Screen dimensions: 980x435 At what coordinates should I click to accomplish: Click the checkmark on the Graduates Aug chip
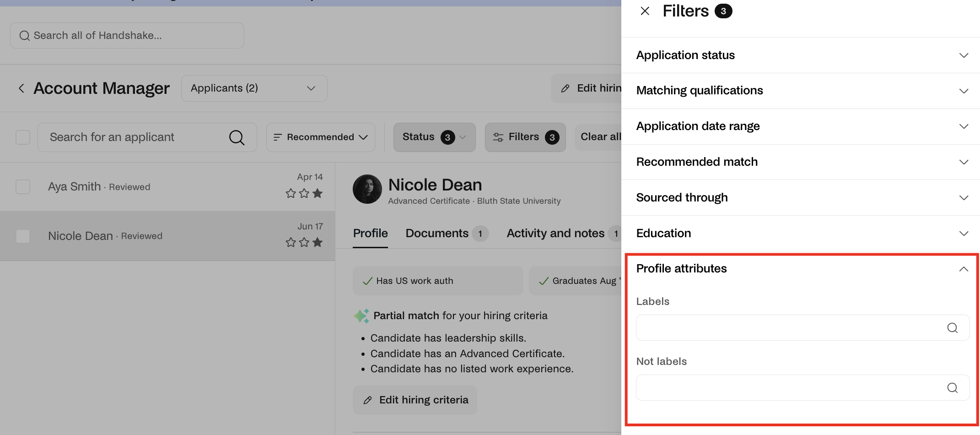[544, 281]
